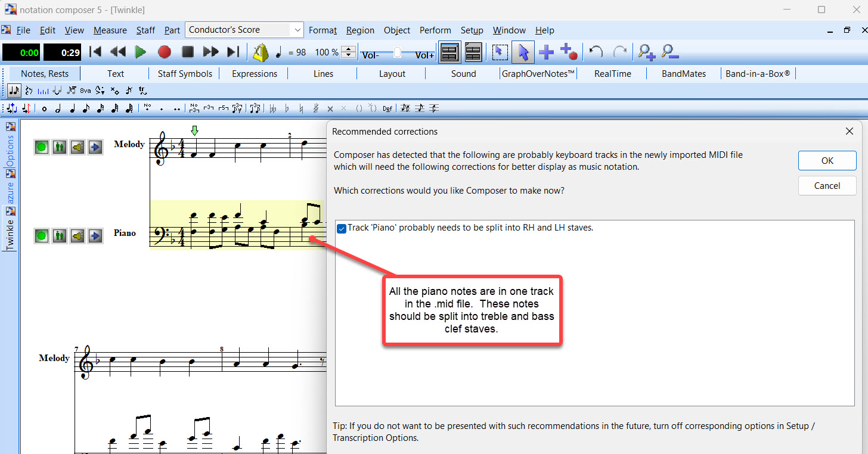Click the volume slider handle

[x=398, y=52]
